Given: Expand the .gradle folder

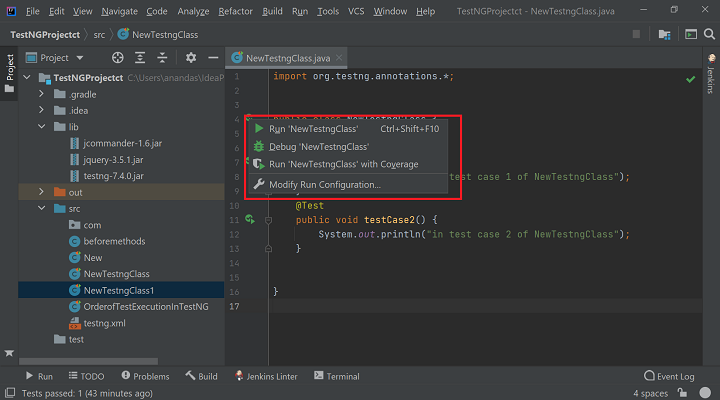Looking at the screenshot, I should [41, 94].
